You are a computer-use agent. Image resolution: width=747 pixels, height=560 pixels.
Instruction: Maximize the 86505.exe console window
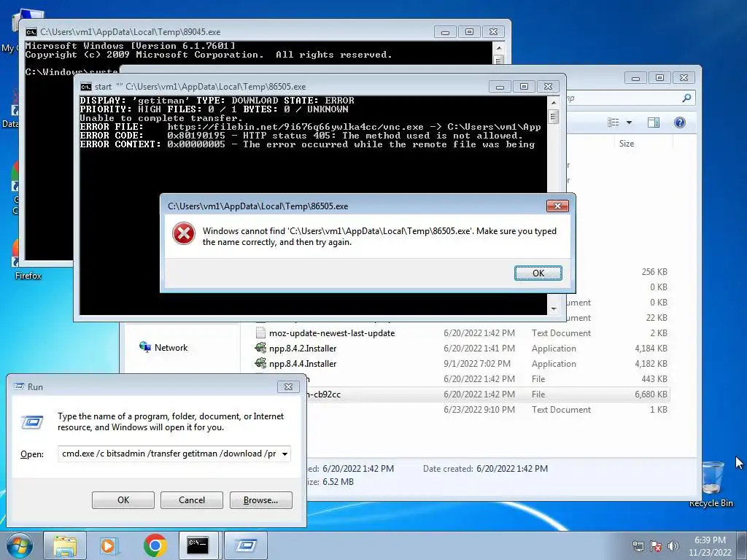pyautogui.click(x=524, y=86)
